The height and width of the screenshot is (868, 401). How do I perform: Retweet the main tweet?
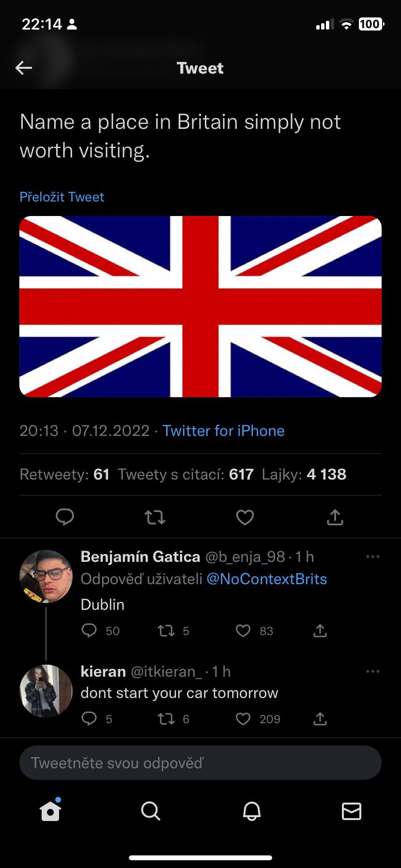(155, 517)
